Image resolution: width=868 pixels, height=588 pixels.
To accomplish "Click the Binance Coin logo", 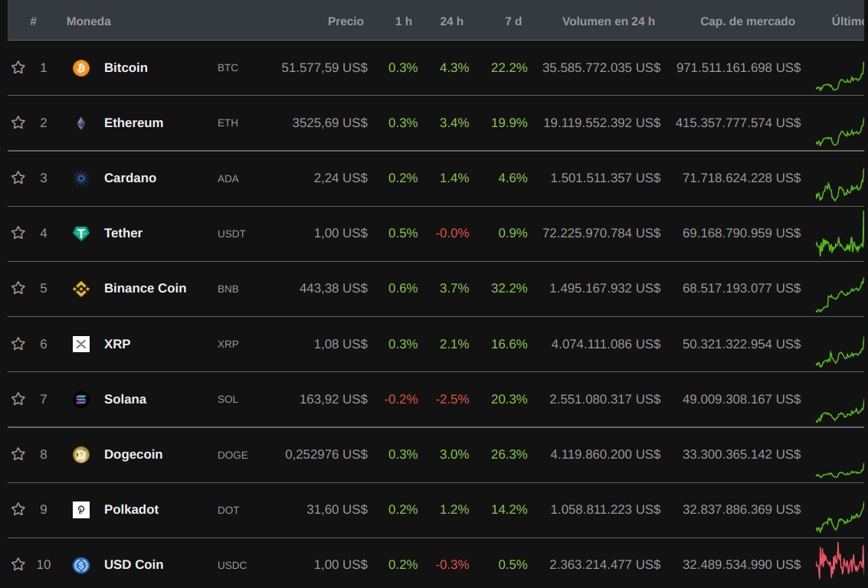I will (x=80, y=289).
